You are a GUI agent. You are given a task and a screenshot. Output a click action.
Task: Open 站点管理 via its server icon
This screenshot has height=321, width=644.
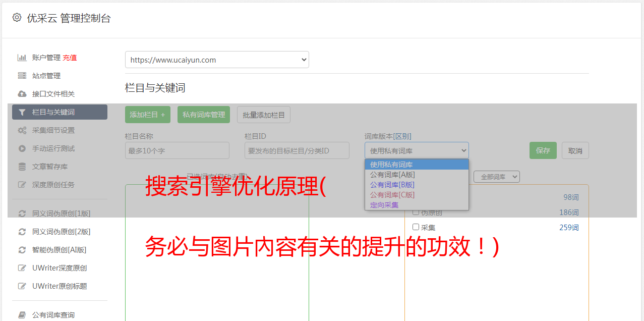[22, 76]
